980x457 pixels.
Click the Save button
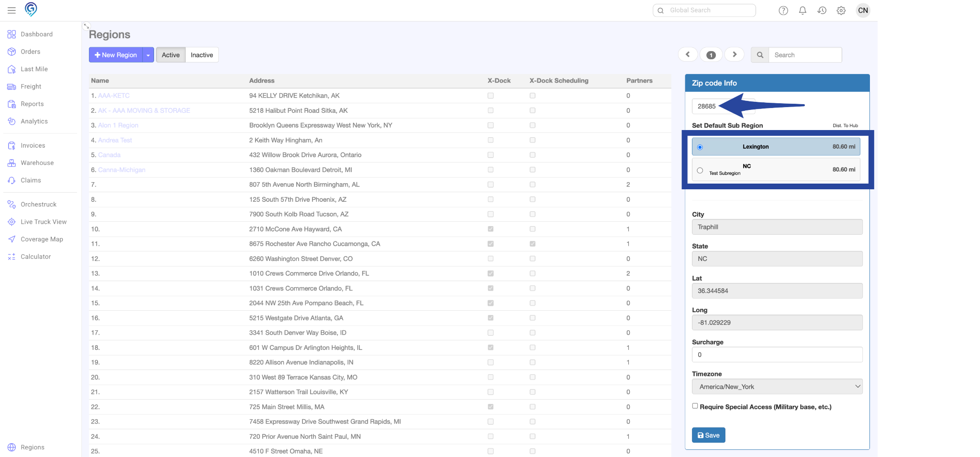tap(708, 435)
